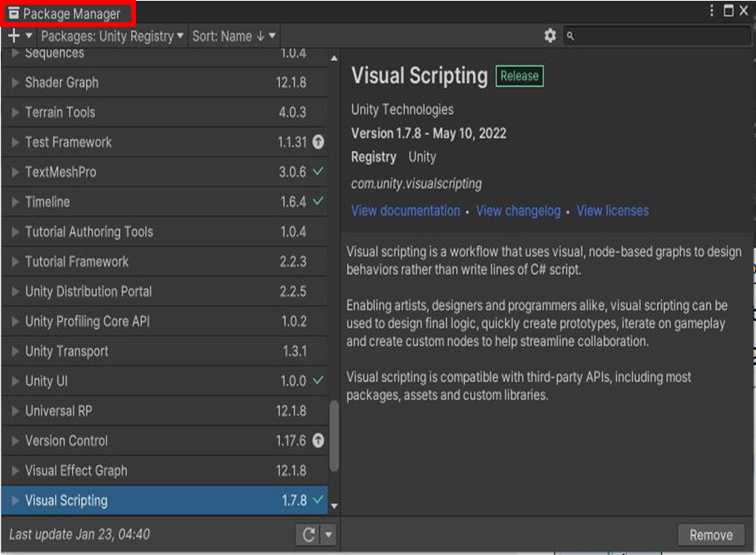
Task: Click the com.unity.visualscripting package name
Action: (x=416, y=183)
